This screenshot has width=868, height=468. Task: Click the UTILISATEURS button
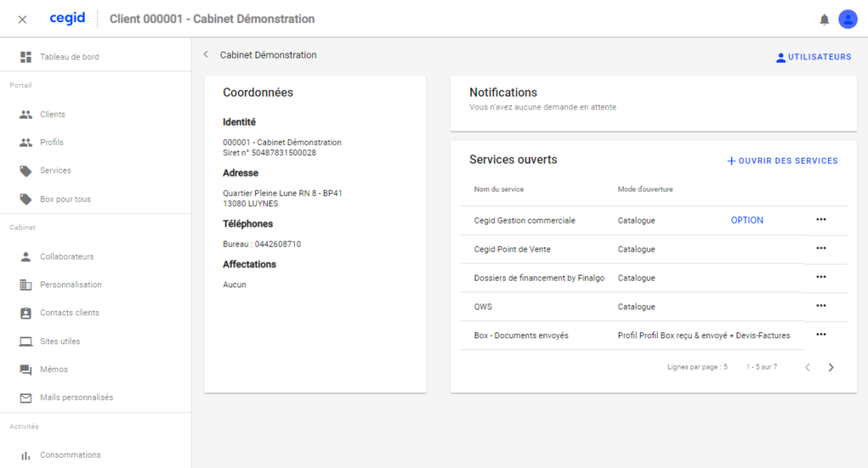point(813,57)
